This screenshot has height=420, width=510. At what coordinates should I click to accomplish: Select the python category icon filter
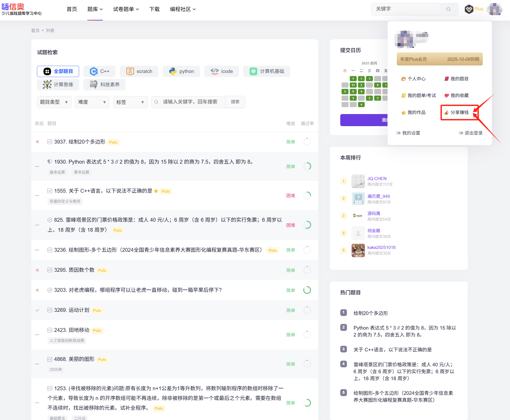173,71
